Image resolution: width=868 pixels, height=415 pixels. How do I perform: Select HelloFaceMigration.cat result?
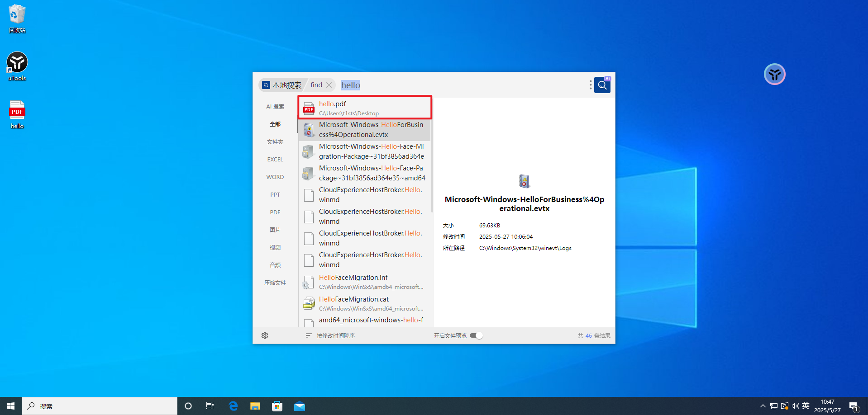click(365, 303)
